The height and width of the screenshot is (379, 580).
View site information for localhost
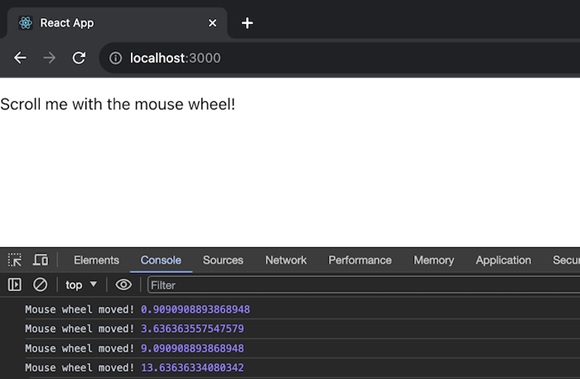tap(115, 58)
